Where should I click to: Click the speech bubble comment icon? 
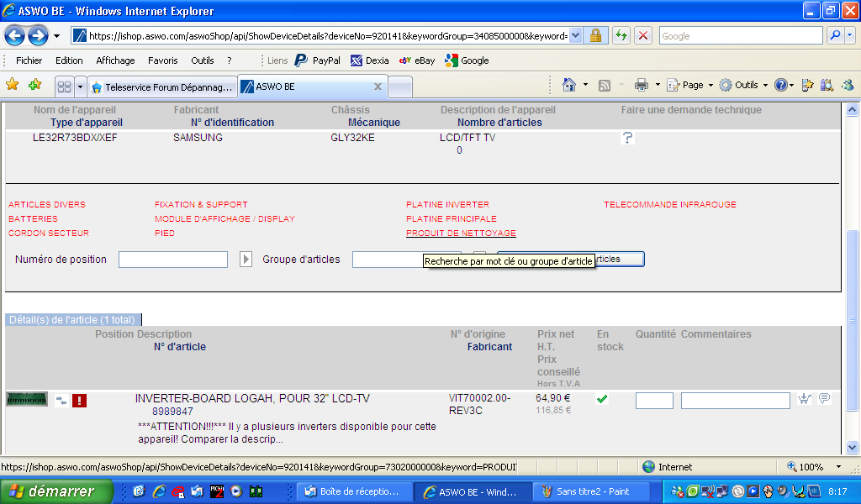pyautogui.click(x=824, y=399)
